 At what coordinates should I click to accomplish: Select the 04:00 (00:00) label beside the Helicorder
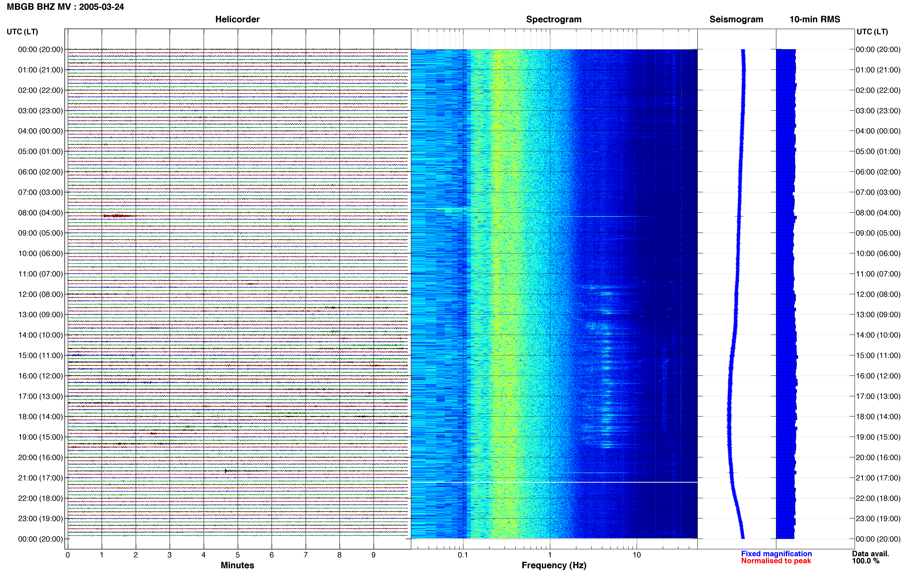pos(41,131)
